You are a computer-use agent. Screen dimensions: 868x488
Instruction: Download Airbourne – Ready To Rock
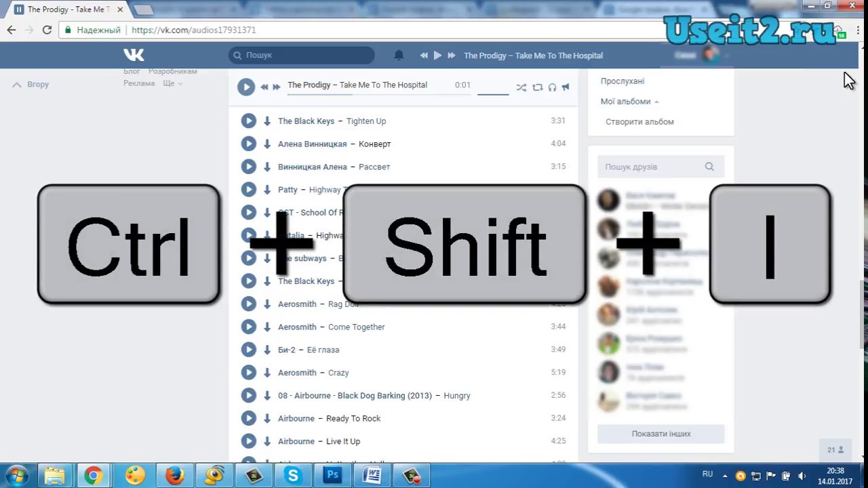pyautogui.click(x=267, y=418)
